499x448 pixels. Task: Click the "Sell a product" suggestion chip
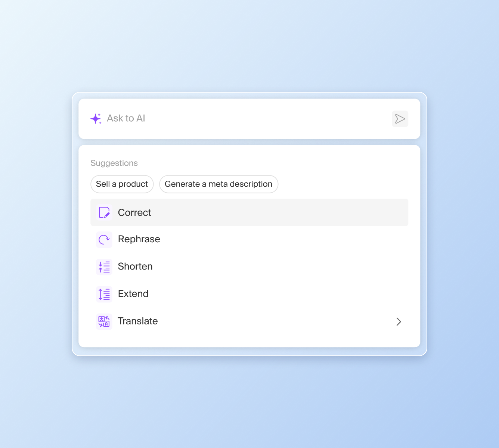pyautogui.click(x=122, y=184)
